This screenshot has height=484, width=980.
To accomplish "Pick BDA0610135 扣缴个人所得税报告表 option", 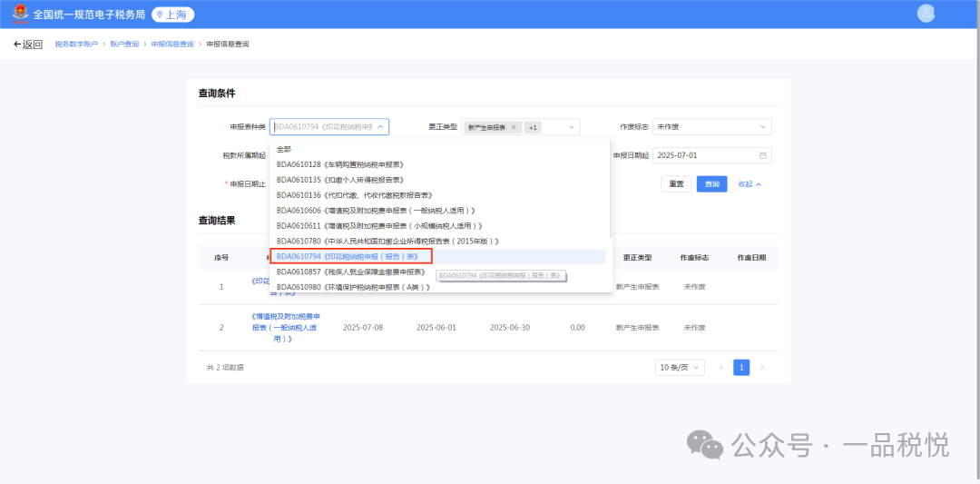I will tap(338, 180).
